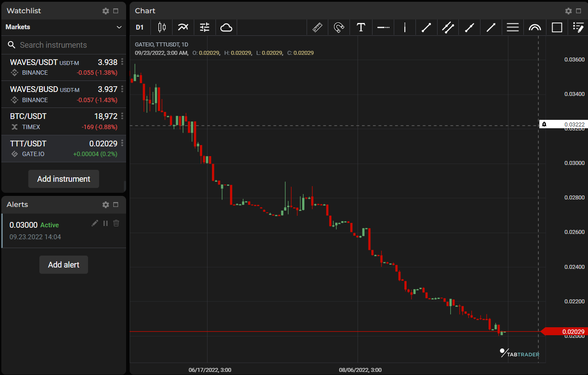The image size is (588, 375).
Task: Open the Chart panel settings gear
Action: pyautogui.click(x=568, y=11)
